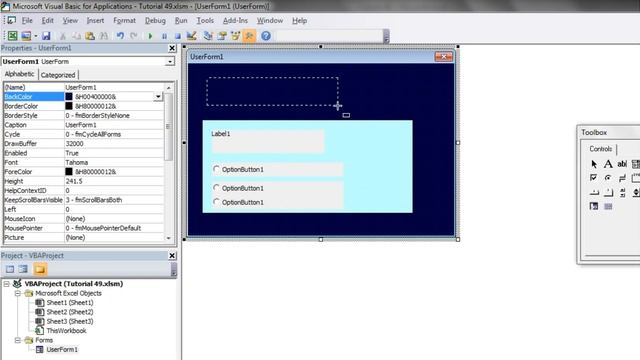Click Insert UserForm toolbar icon
Screen dimensions: 640x360
click(x=26, y=36)
